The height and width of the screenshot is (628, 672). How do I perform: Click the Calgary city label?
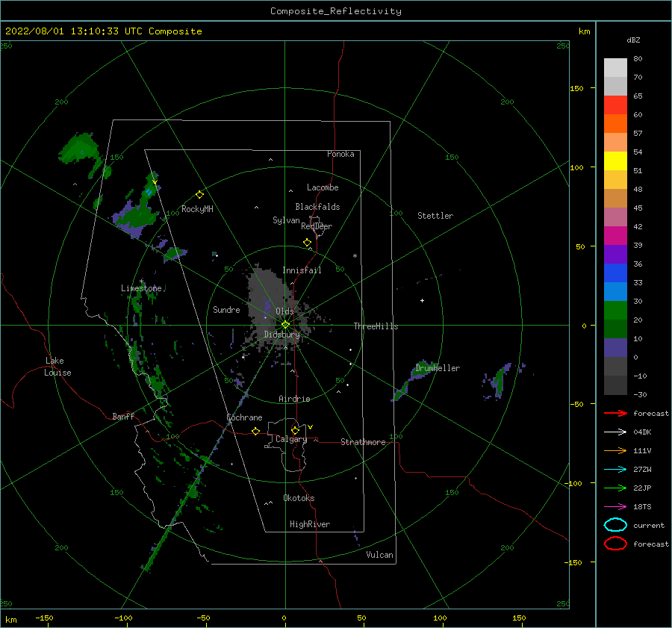(x=291, y=439)
